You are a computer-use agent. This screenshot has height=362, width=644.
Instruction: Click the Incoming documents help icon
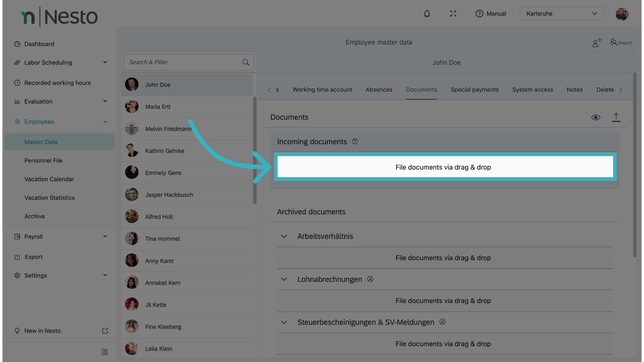tap(355, 141)
